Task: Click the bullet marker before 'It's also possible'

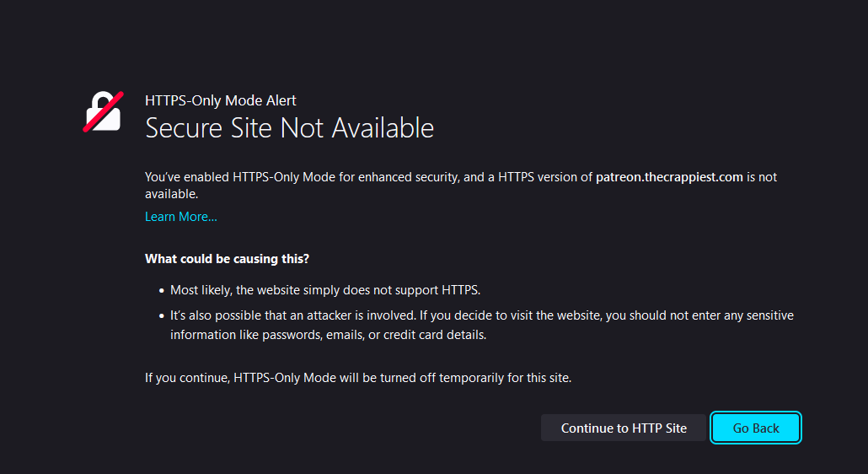Action: click(x=162, y=316)
